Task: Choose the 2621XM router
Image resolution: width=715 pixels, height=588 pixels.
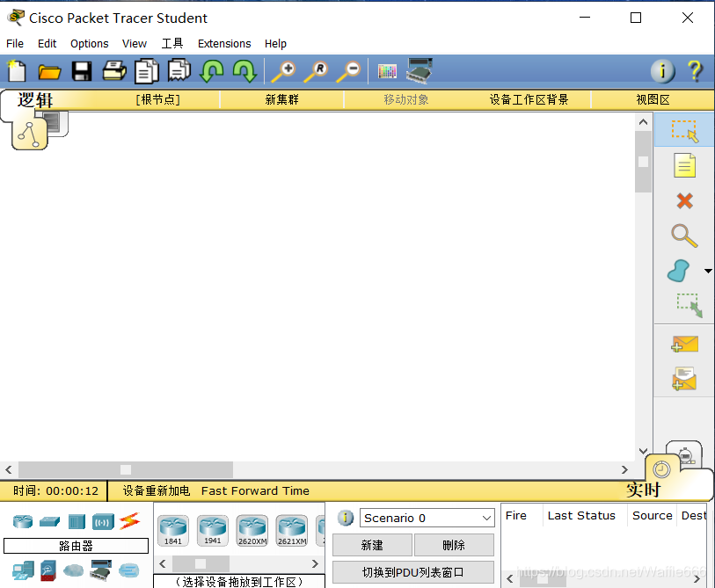Action: point(292,531)
